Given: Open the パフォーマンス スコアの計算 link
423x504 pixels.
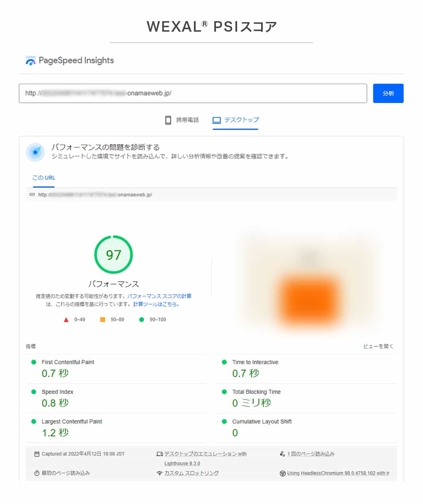Looking at the screenshot, I should click(x=159, y=296).
